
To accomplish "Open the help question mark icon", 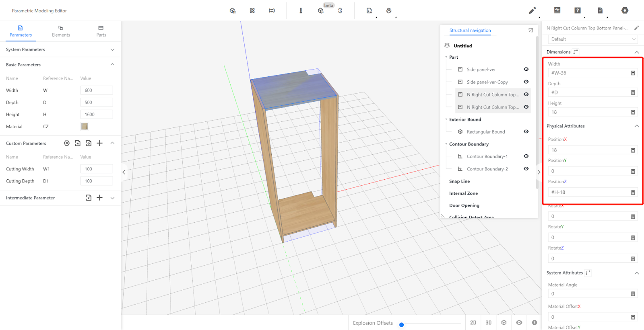I will 578,10.
